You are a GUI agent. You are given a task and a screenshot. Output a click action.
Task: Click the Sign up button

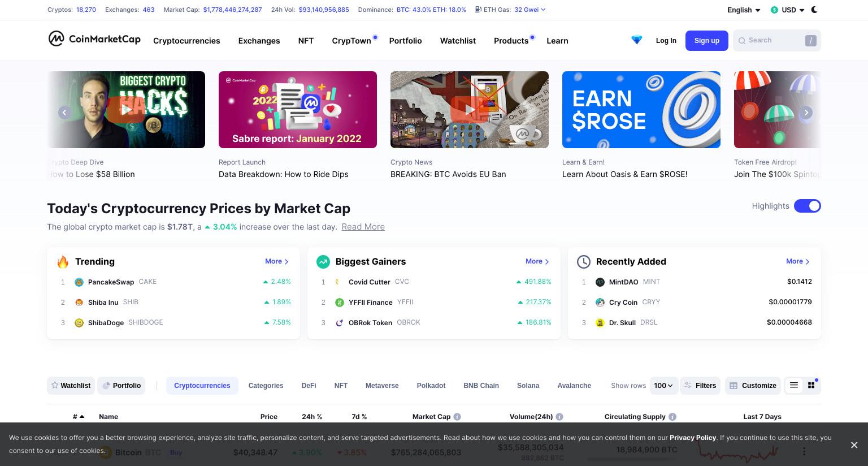pyautogui.click(x=707, y=41)
